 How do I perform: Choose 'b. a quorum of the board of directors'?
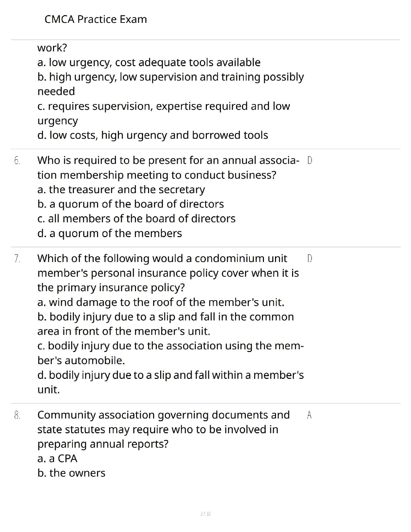tap(131, 204)
